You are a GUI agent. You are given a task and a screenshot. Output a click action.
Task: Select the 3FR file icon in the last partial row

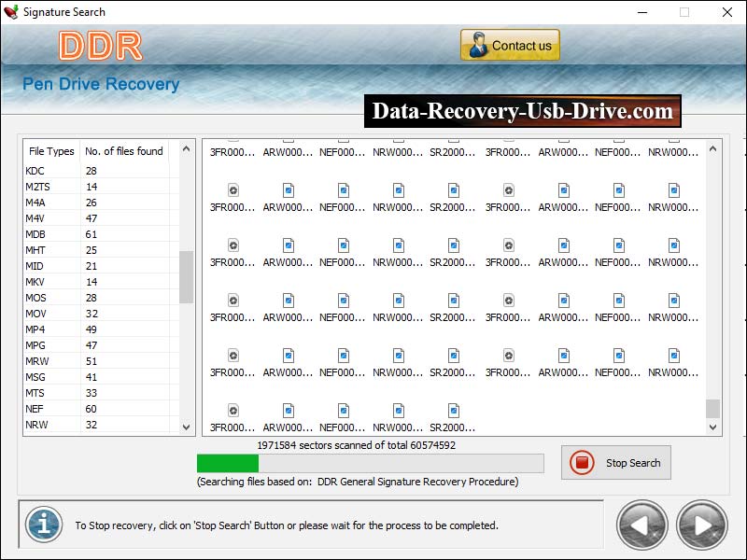pyautogui.click(x=233, y=411)
